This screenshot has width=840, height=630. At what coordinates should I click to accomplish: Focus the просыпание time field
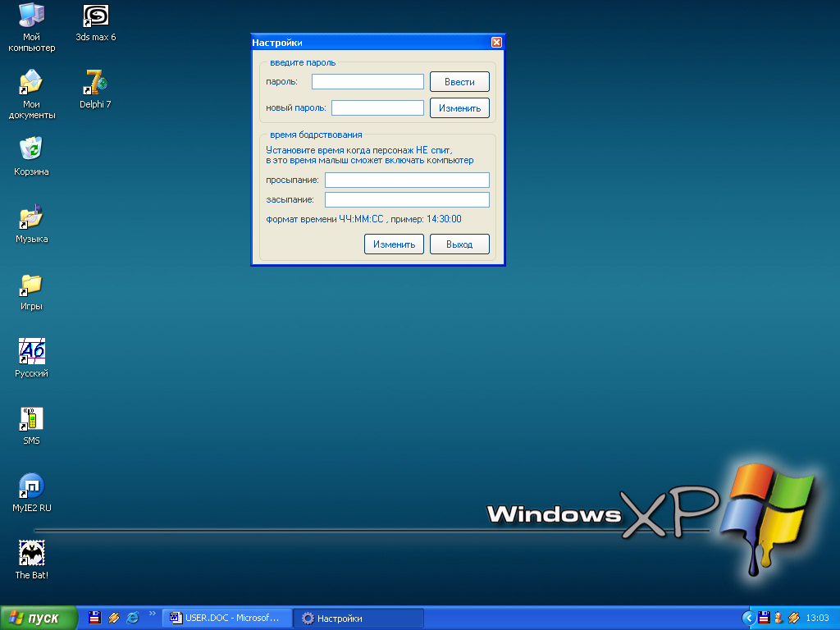coord(407,180)
